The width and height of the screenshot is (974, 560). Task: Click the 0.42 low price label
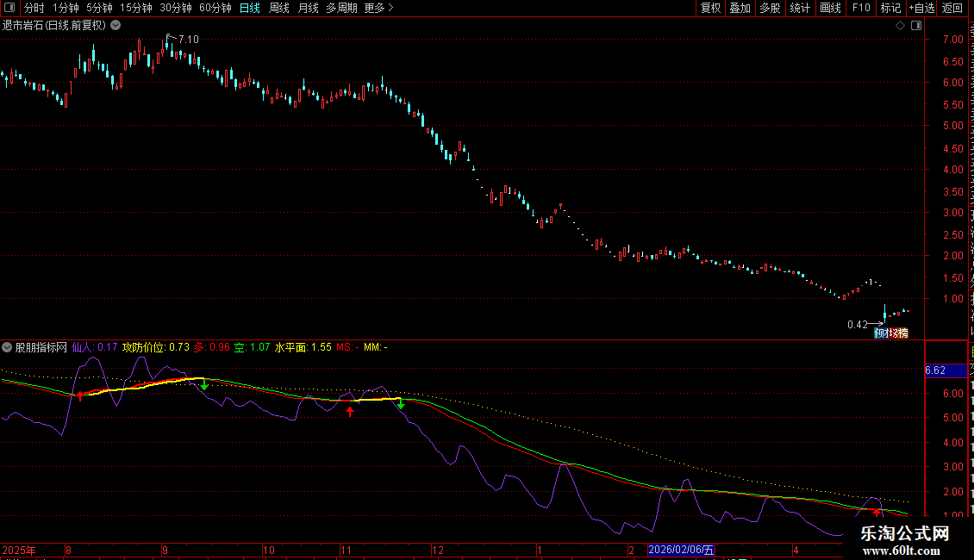click(x=858, y=324)
